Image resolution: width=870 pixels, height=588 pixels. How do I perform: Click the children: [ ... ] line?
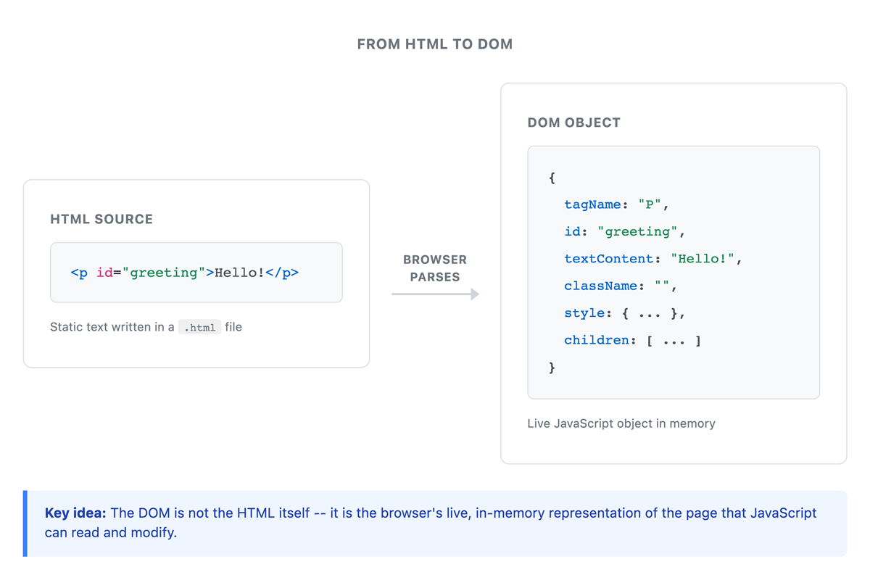pos(633,341)
